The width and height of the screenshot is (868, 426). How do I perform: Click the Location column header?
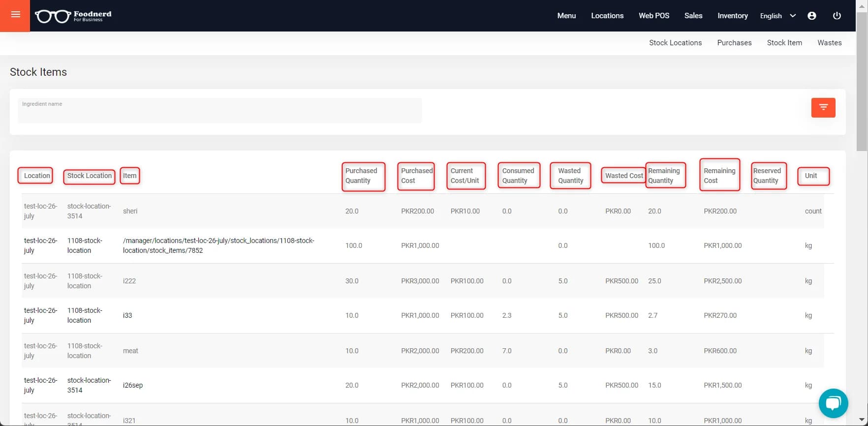click(37, 176)
